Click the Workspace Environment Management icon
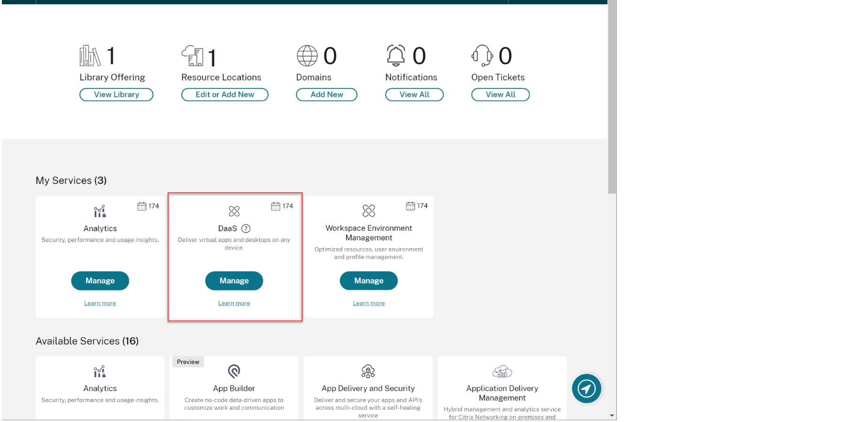The image size is (868, 422). 369,211
